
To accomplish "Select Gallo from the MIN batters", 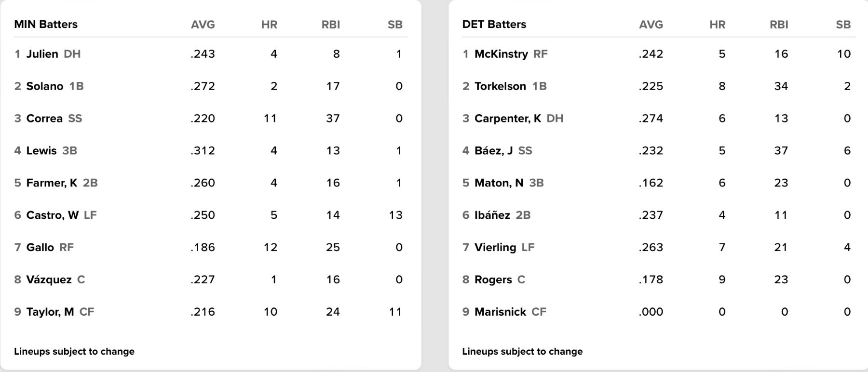I will [x=40, y=248].
